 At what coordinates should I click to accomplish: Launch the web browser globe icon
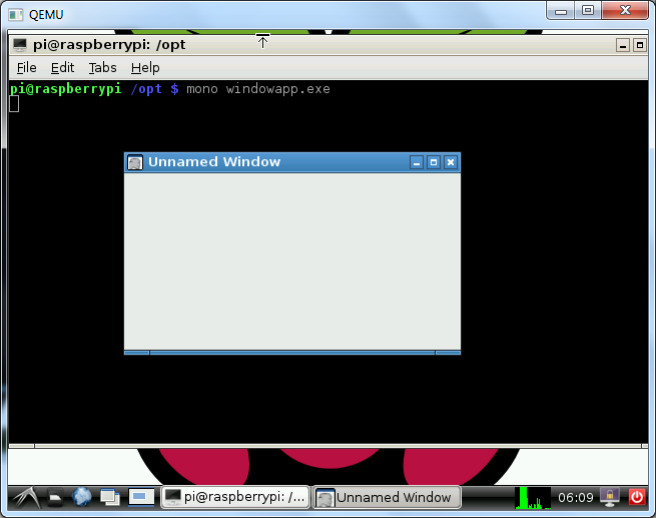click(82, 497)
